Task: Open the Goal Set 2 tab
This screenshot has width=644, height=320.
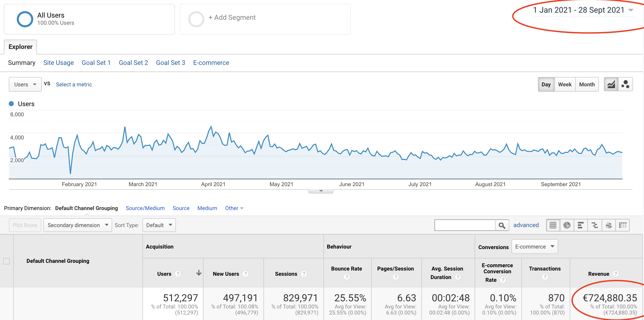Action: coord(133,63)
